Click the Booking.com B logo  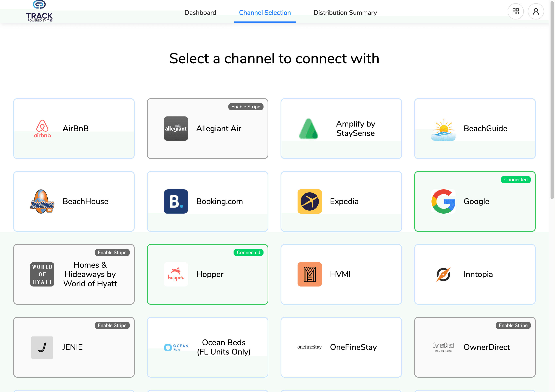tap(176, 201)
